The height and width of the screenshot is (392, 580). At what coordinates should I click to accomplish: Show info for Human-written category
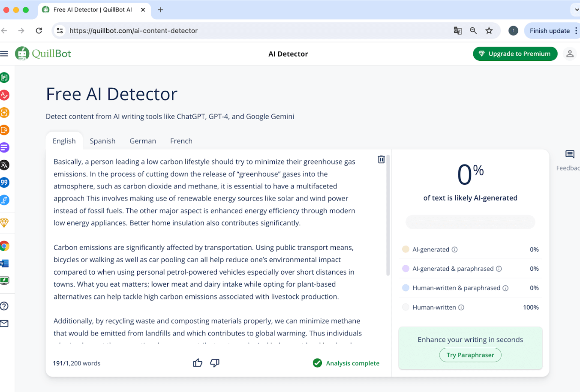tap(461, 307)
